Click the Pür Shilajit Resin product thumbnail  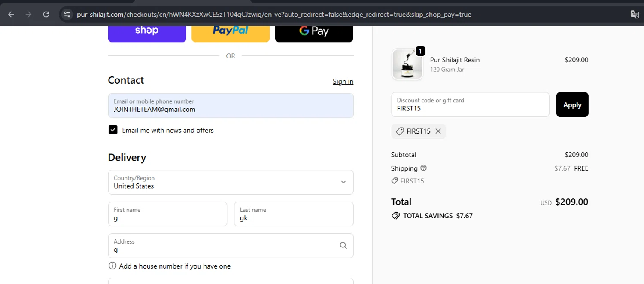coord(407,64)
